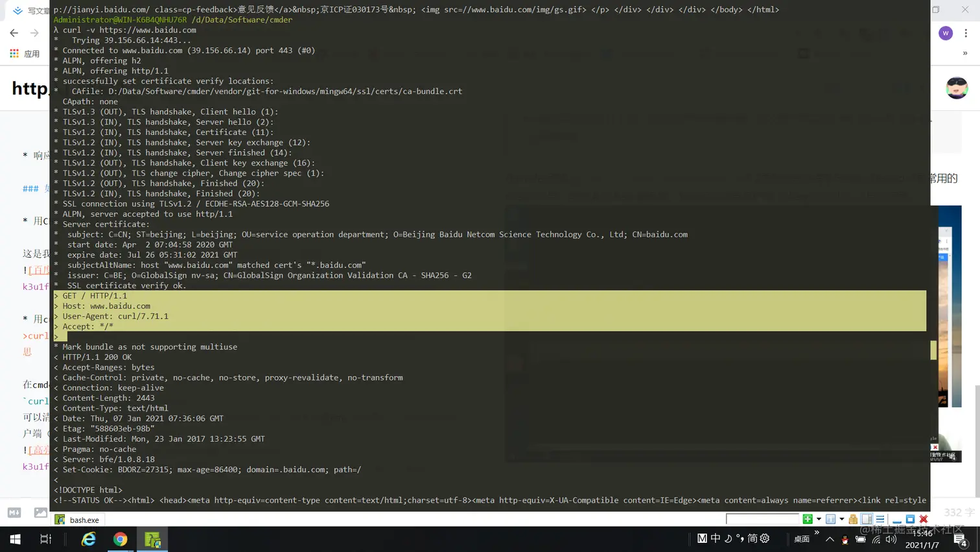980x552 pixels.
Task: Click the blue active console icon in Cmder
Action: tap(830, 519)
